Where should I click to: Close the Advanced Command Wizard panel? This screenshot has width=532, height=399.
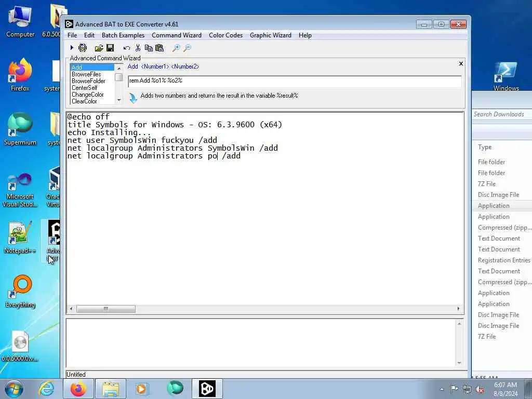pos(461,63)
